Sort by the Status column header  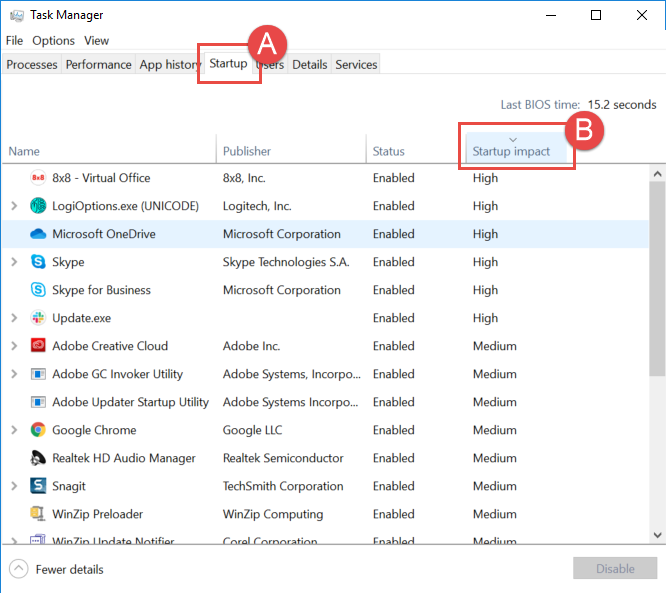click(416, 151)
